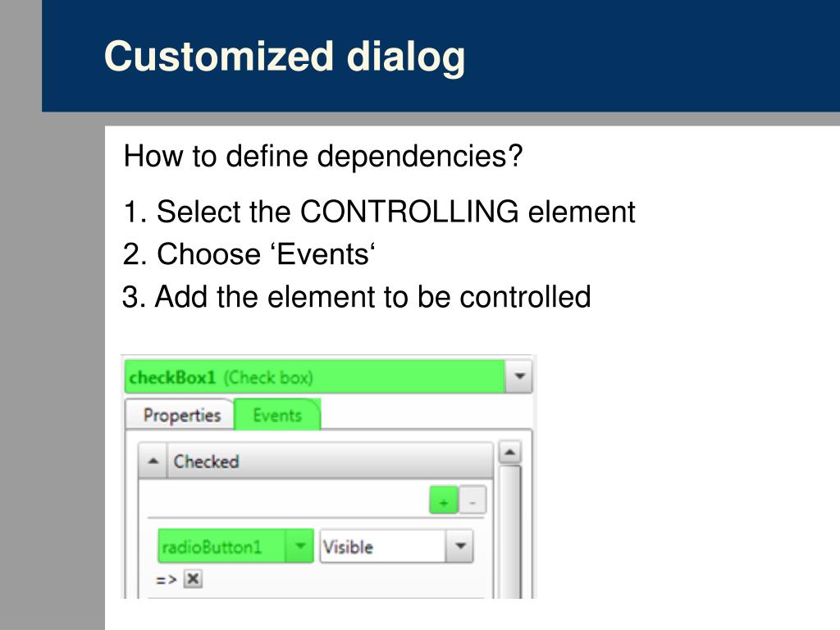Switch to the Events tab
Image resolution: width=840 pixels, height=630 pixels.
(277, 415)
